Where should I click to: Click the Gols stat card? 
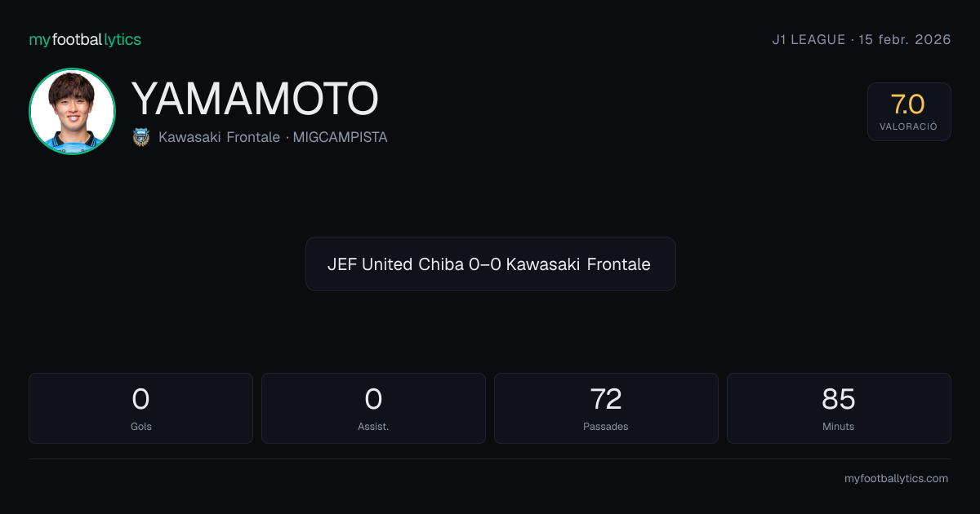pos(140,408)
